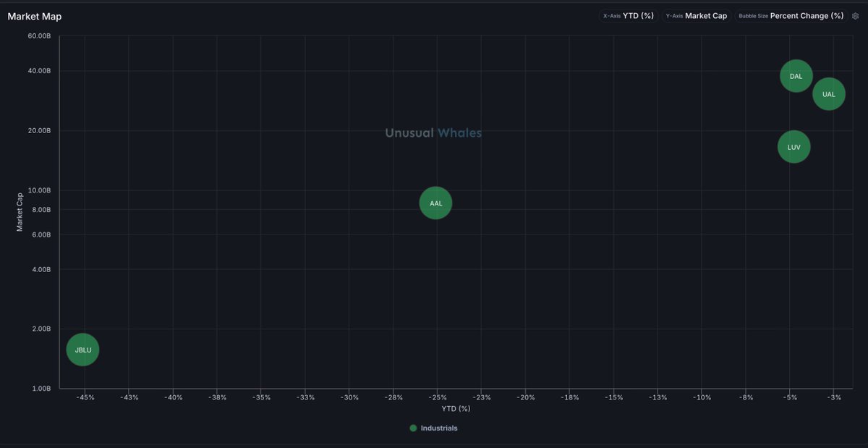This screenshot has width=868, height=448.
Task: Open the X-Axis YTD (%) dropdown
Action: click(628, 16)
